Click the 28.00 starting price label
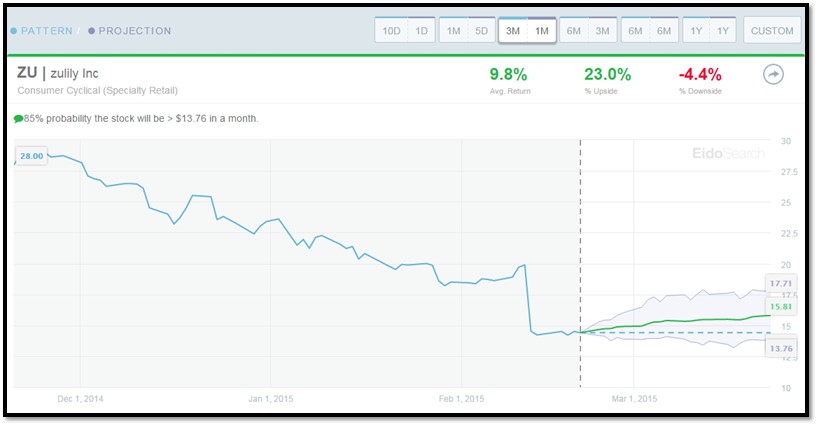The image size is (818, 426). pyautogui.click(x=32, y=156)
